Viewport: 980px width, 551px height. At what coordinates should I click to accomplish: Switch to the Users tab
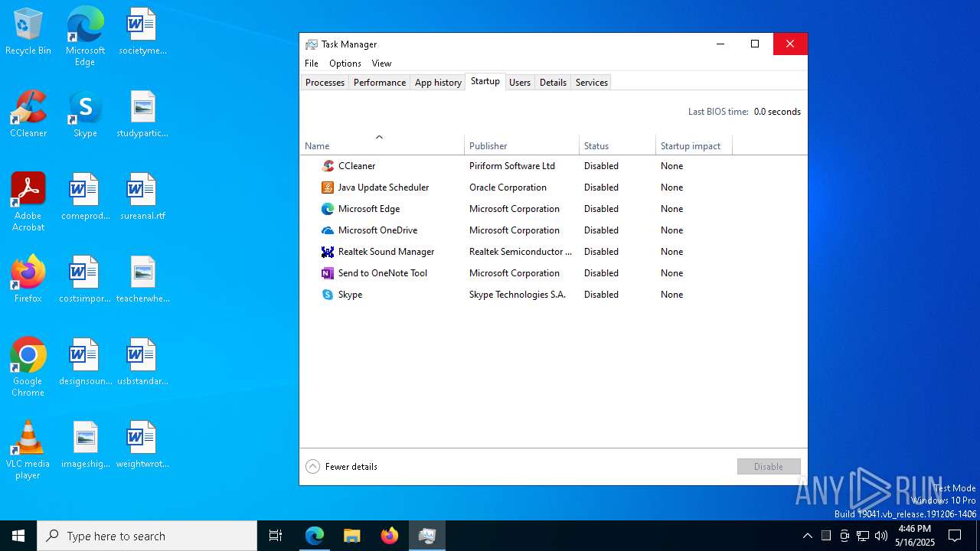(x=520, y=83)
